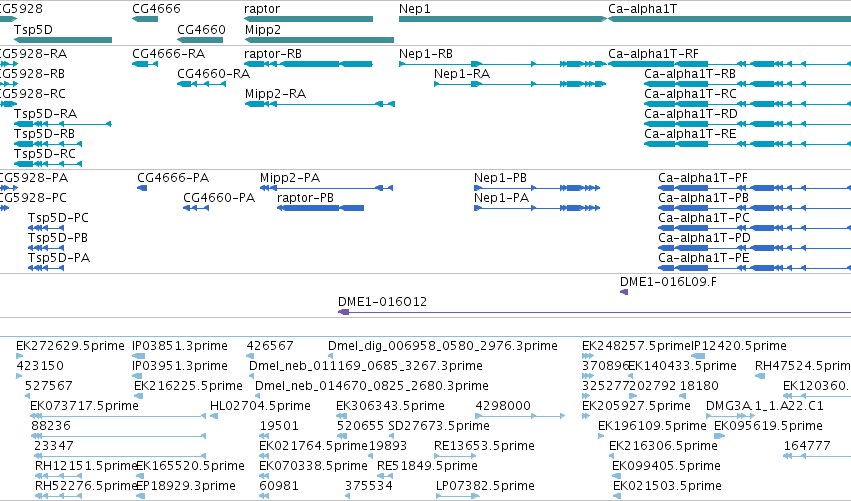Select the raptor gene bar
The width and height of the screenshot is (851, 501).
(x=308, y=19)
